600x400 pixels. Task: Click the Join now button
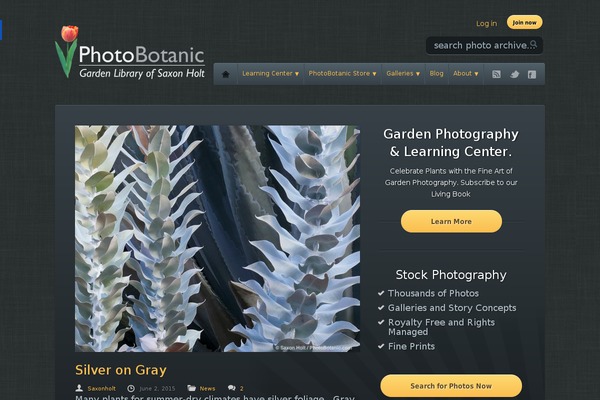[524, 22]
